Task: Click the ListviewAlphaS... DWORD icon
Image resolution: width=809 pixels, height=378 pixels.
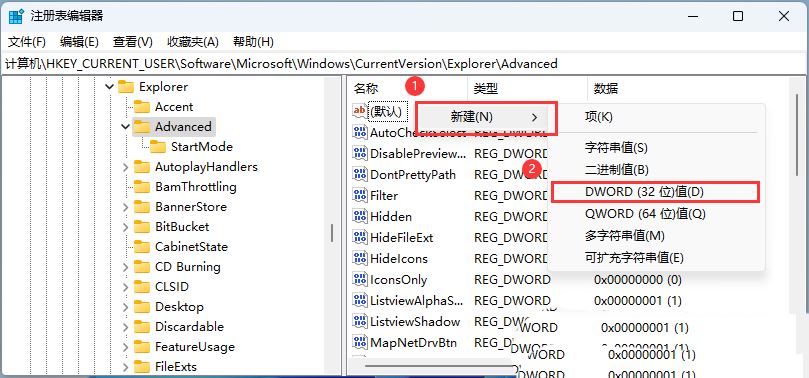Action: 360,300
